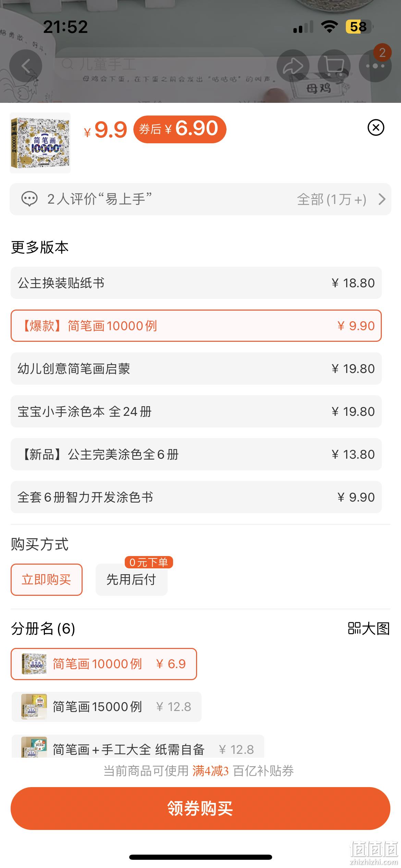Choose 幼儿创意简笔画启蒙 version
This screenshot has height=868, width=401.
point(196,369)
